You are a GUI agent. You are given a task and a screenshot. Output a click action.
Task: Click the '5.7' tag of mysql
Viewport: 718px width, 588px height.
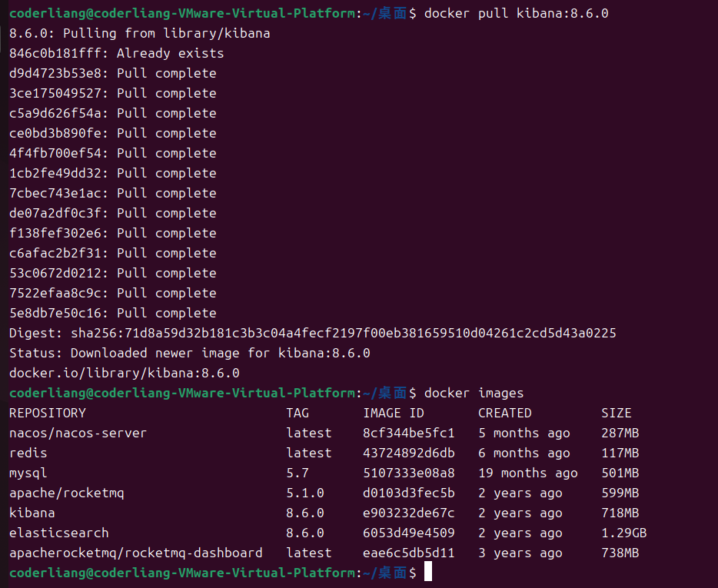pyautogui.click(x=298, y=473)
